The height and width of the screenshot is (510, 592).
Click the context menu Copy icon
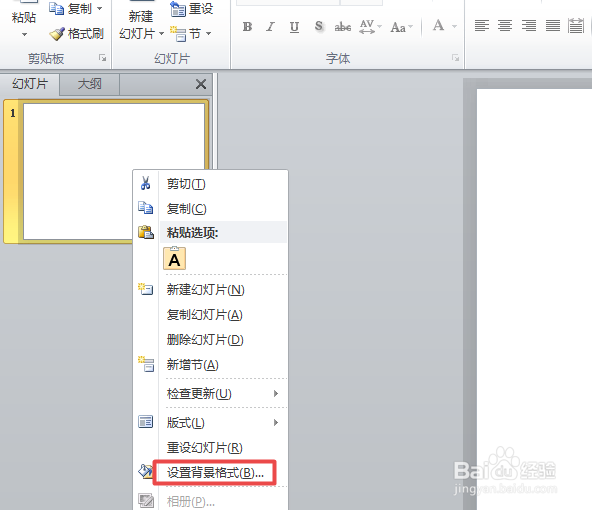(x=145, y=208)
